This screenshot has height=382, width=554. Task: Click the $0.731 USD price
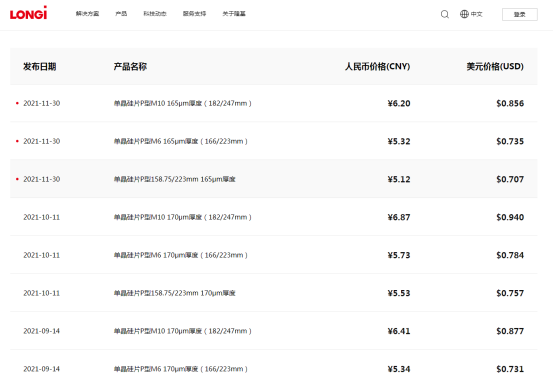click(x=510, y=369)
